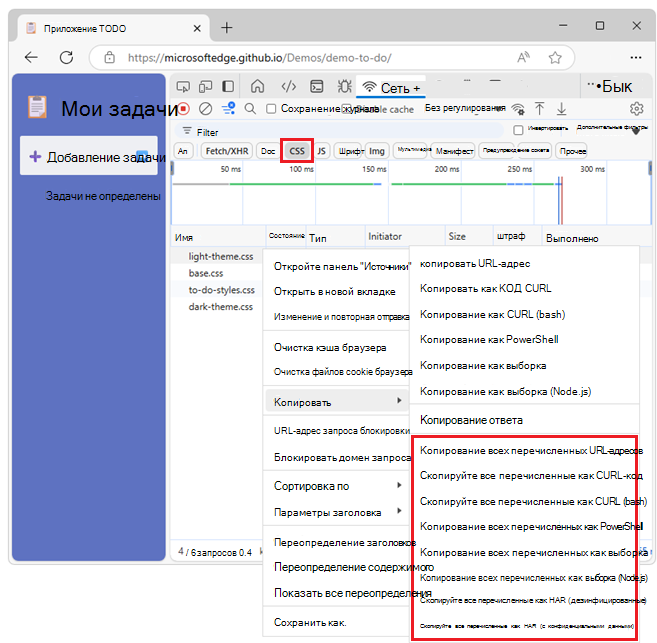
Task: Choose Сохранить как menu item
Action: (336, 622)
